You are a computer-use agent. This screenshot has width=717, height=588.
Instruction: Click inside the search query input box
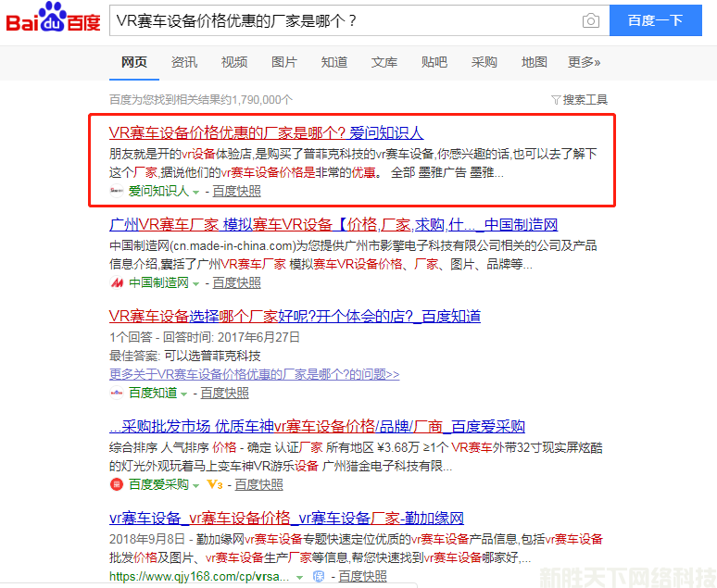(x=343, y=20)
